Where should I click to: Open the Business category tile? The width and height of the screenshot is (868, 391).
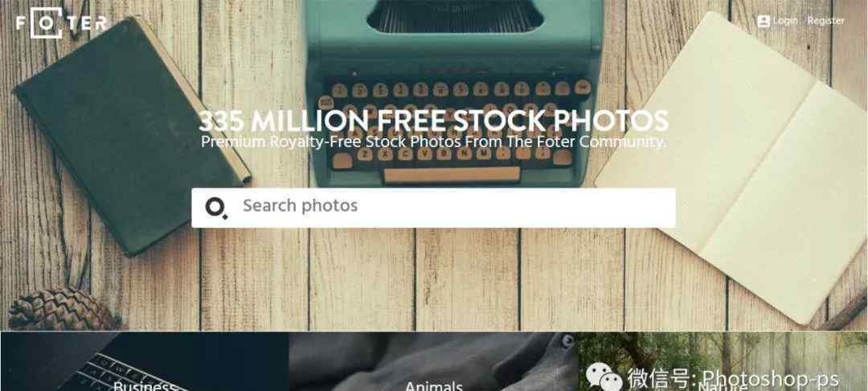pos(145,362)
